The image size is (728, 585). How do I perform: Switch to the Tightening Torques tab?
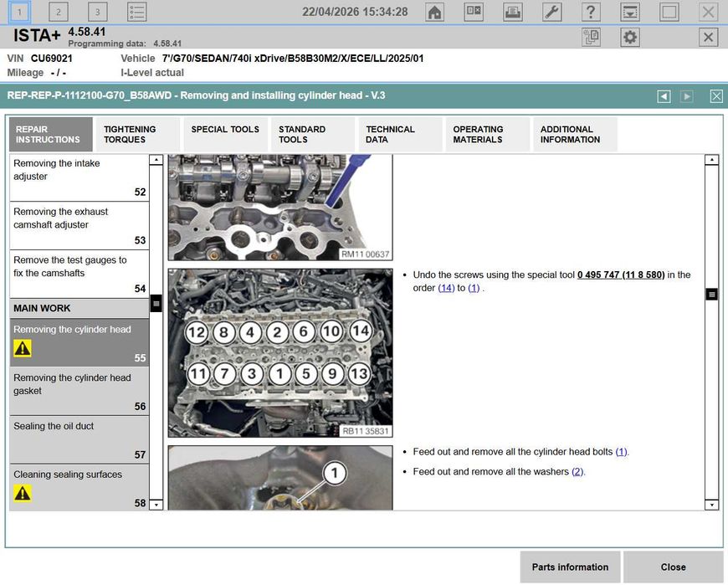click(x=137, y=134)
